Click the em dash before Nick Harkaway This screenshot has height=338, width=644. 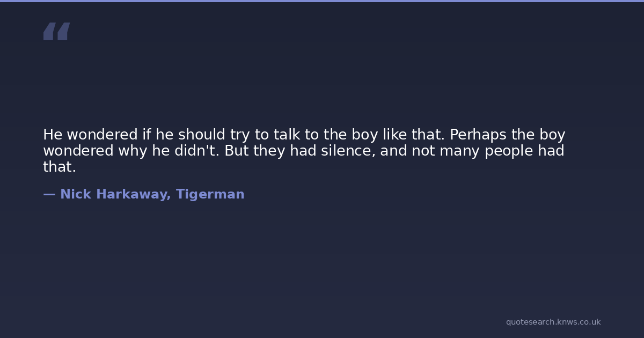[49, 194]
